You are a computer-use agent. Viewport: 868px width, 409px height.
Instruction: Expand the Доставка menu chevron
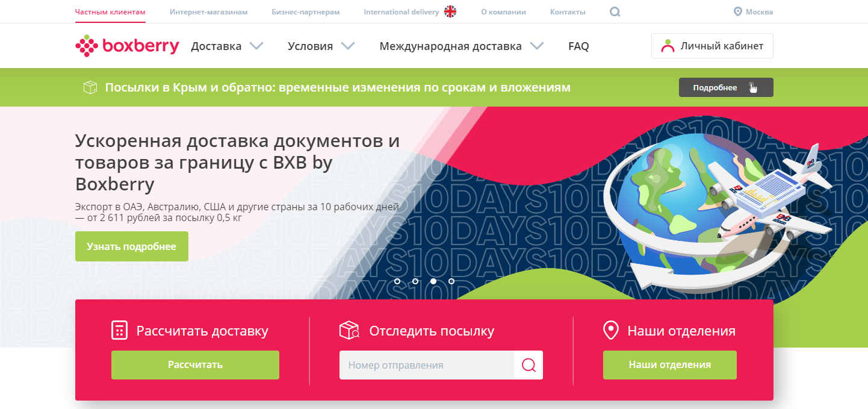(x=256, y=46)
